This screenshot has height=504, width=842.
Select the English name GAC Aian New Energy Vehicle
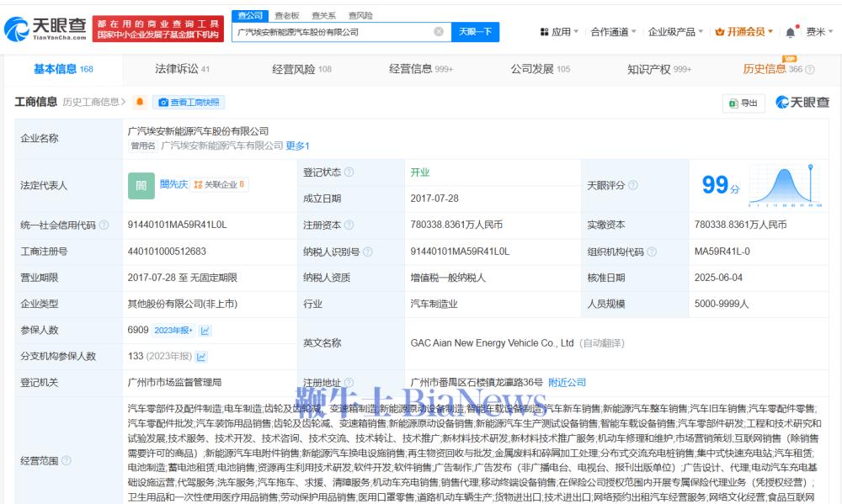[x=493, y=343]
